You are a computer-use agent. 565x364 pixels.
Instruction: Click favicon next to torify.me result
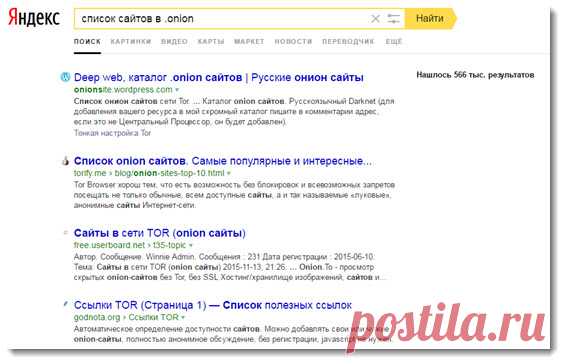(65, 161)
